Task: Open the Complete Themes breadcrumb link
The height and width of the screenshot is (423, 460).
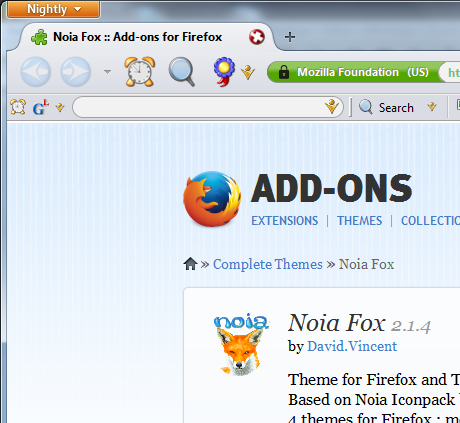Action: point(268,264)
